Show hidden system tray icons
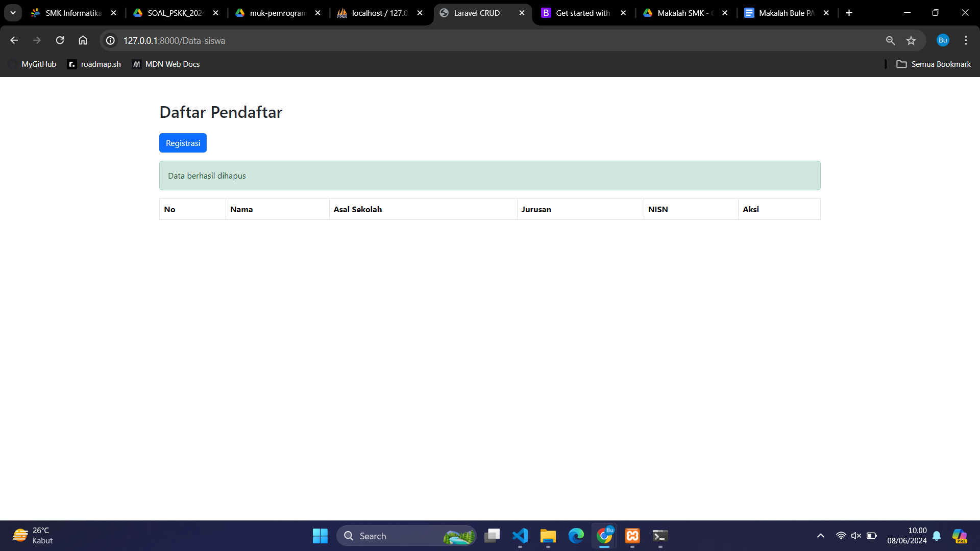 pyautogui.click(x=820, y=536)
